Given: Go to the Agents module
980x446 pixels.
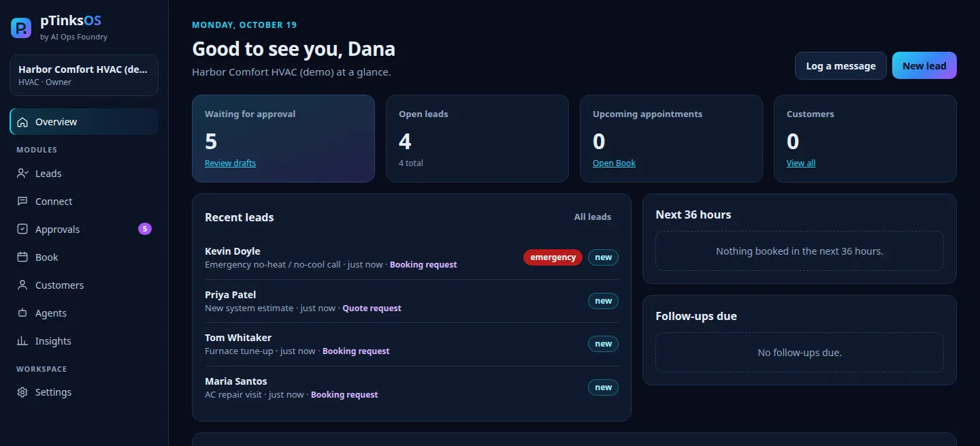Looking at the screenshot, I should pos(84,313).
